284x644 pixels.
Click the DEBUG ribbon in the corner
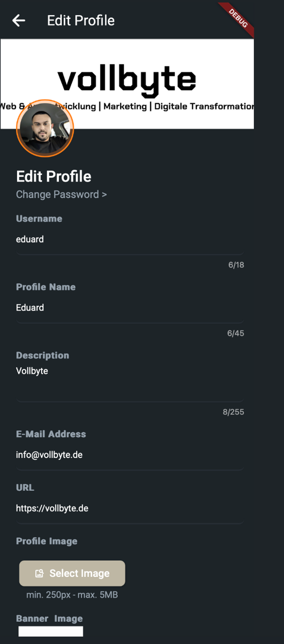point(238,18)
